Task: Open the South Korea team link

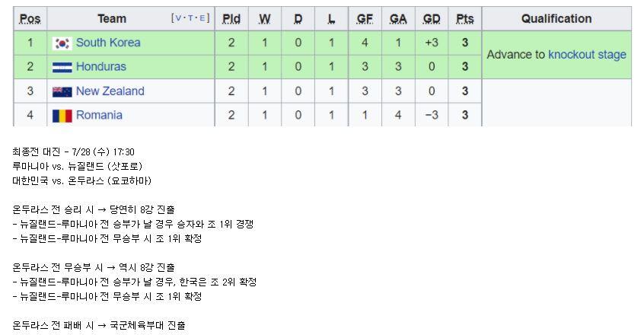Action: click(108, 43)
